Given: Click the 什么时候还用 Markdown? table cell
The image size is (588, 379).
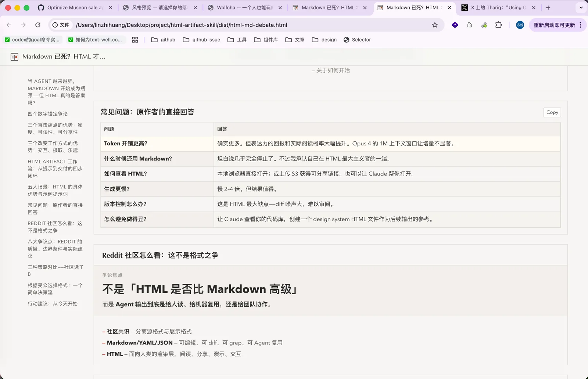Looking at the screenshot, I should pyautogui.click(x=157, y=159).
